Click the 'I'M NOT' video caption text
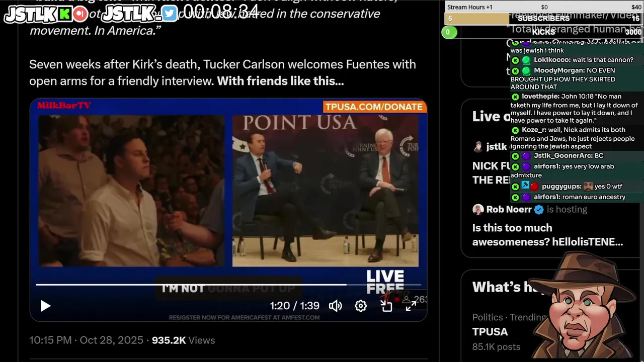The image size is (644, 362). pyautogui.click(x=183, y=289)
